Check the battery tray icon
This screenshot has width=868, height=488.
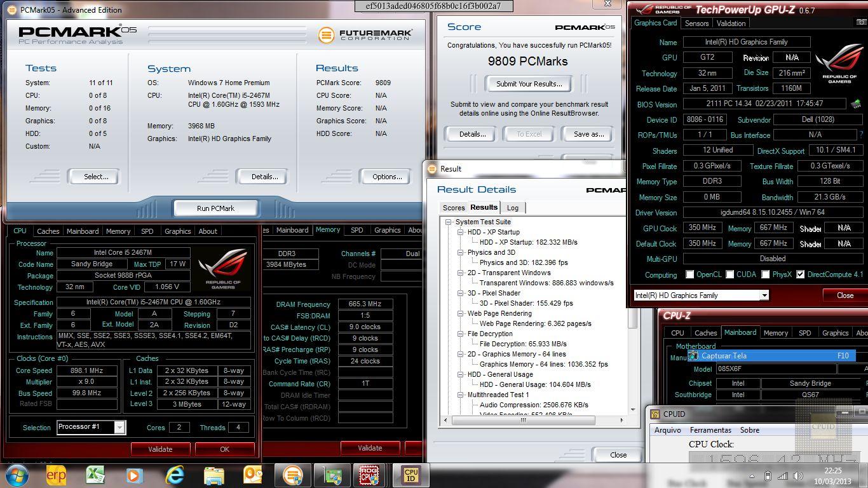coord(768,476)
